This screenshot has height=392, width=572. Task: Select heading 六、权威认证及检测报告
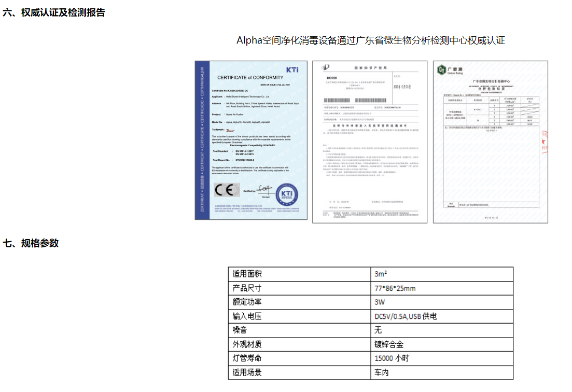pos(54,12)
